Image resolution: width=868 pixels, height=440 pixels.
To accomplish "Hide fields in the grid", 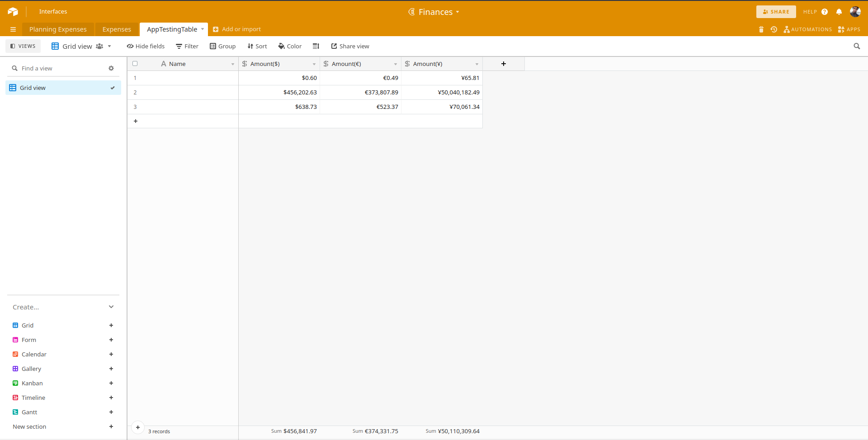I will pos(146,46).
